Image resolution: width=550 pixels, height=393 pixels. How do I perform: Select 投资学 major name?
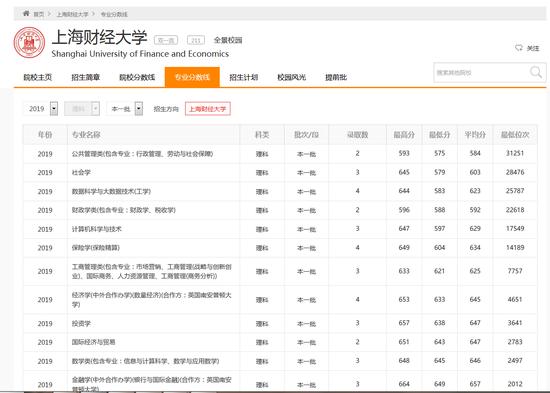pyautogui.click(x=81, y=324)
